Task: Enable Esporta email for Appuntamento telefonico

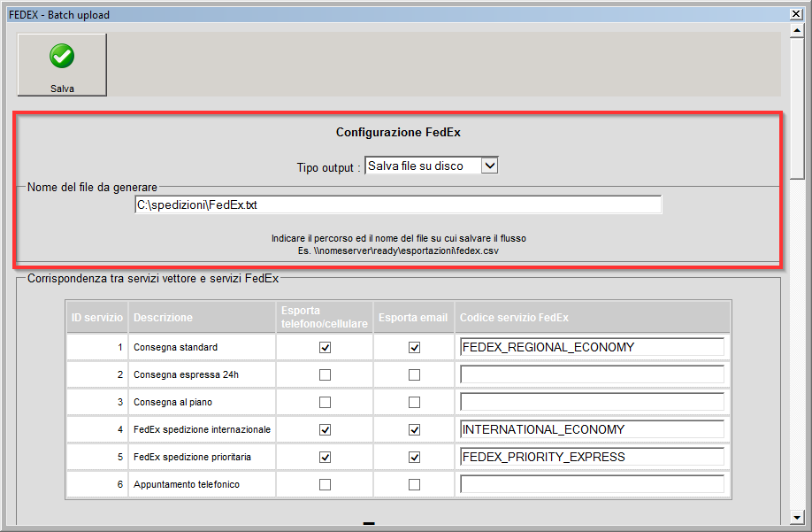Action: [x=414, y=484]
